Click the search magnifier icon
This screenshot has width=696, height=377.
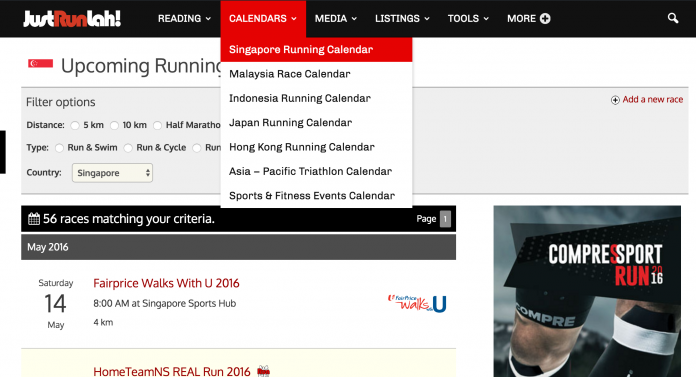pos(673,18)
